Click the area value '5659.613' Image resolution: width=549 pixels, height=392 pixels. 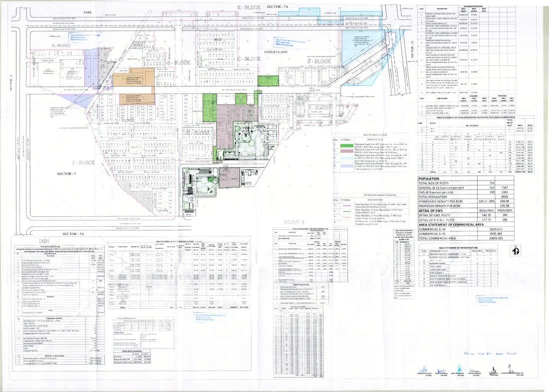[495, 229]
